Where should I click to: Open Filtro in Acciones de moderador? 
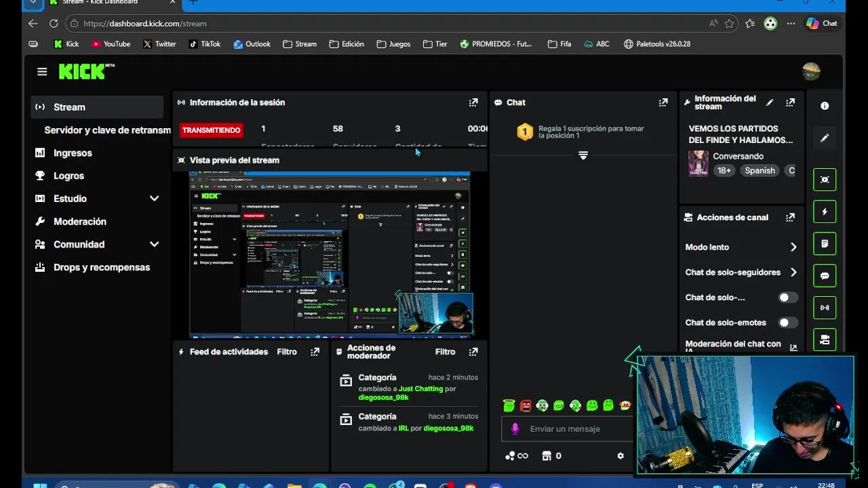[x=445, y=352]
